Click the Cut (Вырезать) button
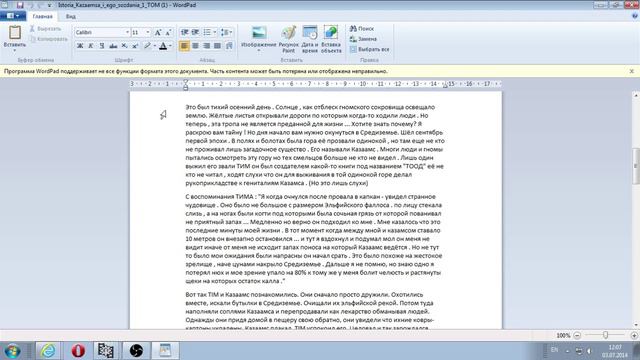This screenshot has width=640, height=360. click(45, 29)
